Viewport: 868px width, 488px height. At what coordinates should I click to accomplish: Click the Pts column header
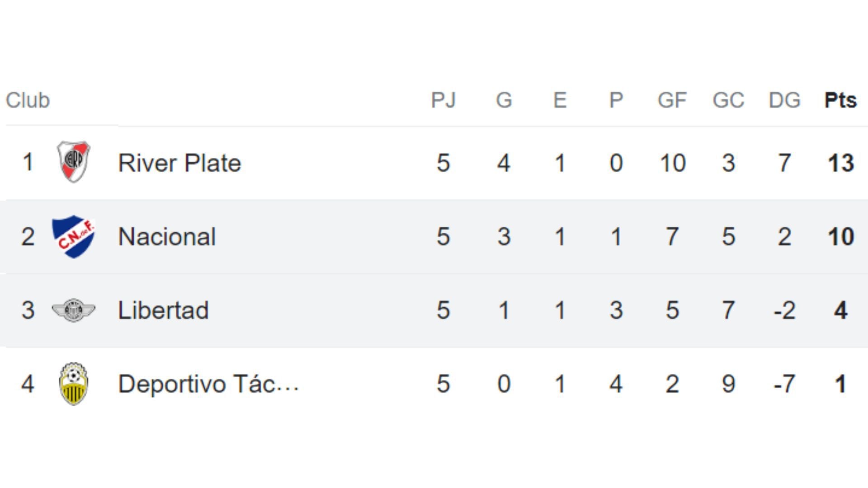point(840,100)
